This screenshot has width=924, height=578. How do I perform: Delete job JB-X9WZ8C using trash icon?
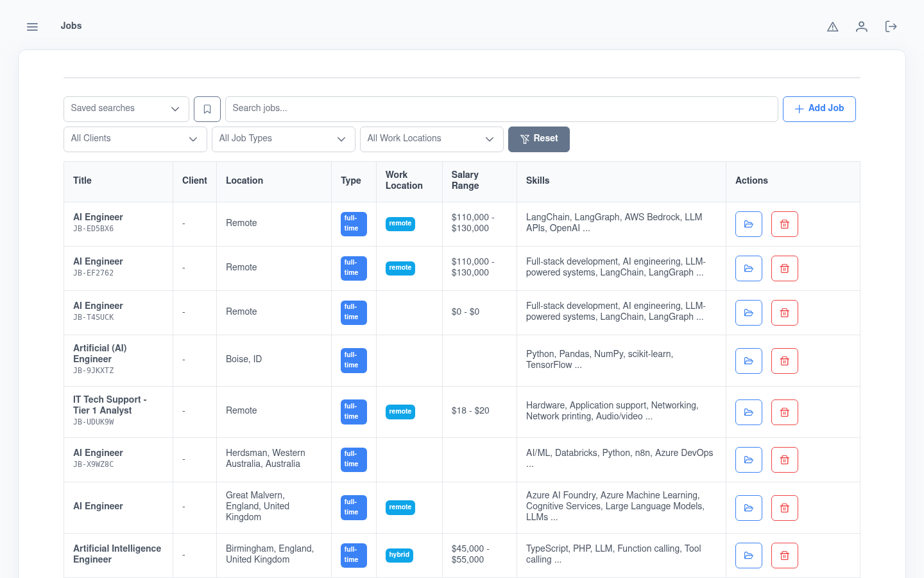(785, 460)
